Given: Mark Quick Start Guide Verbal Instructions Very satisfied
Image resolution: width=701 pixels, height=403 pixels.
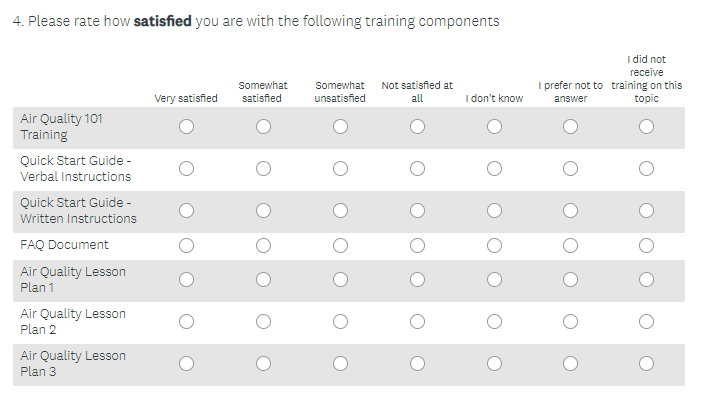Looking at the screenshot, I should point(186,169).
